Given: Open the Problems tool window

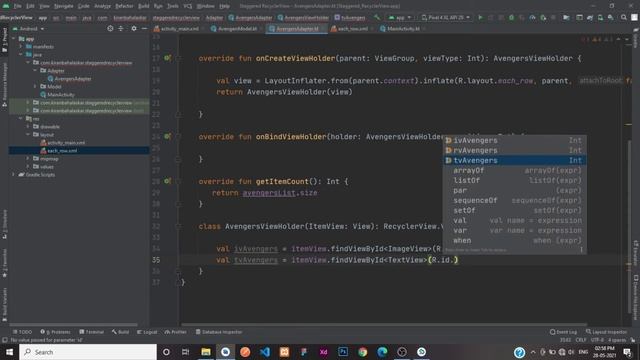Looking at the screenshot, I should pos(55,332).
